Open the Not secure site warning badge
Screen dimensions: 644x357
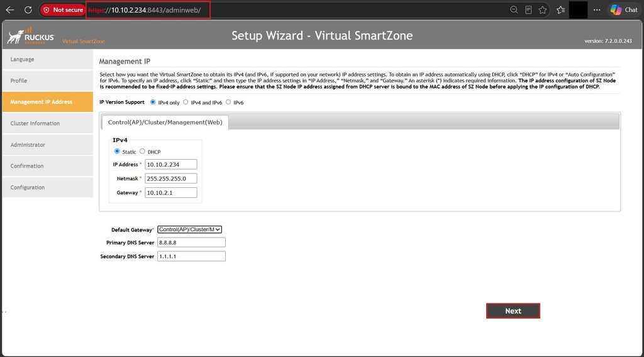point(63,10)
